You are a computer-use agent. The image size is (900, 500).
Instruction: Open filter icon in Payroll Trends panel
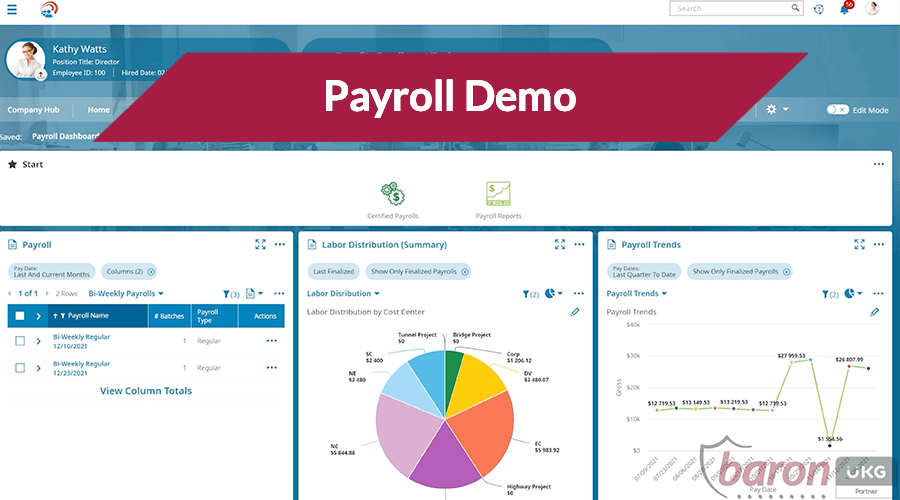tap(827, 294)
